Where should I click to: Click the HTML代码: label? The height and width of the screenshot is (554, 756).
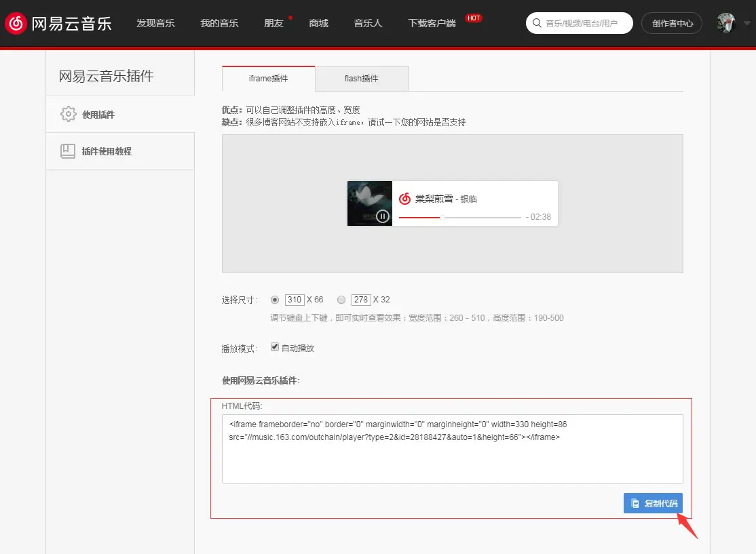point(242,406)
